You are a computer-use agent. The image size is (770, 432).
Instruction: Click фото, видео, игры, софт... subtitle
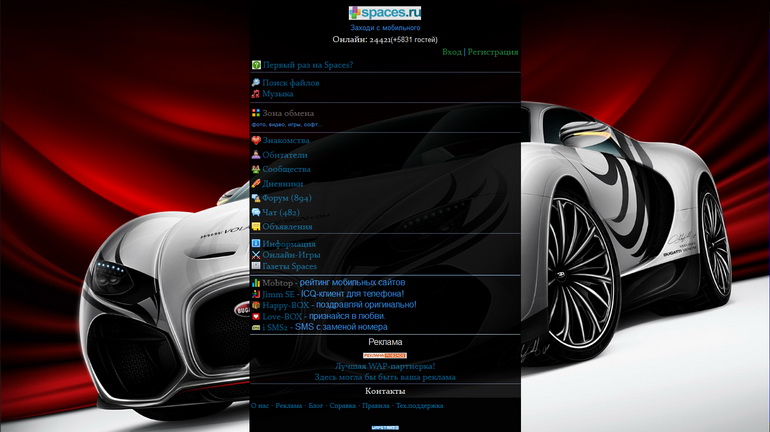coord(287,125)
